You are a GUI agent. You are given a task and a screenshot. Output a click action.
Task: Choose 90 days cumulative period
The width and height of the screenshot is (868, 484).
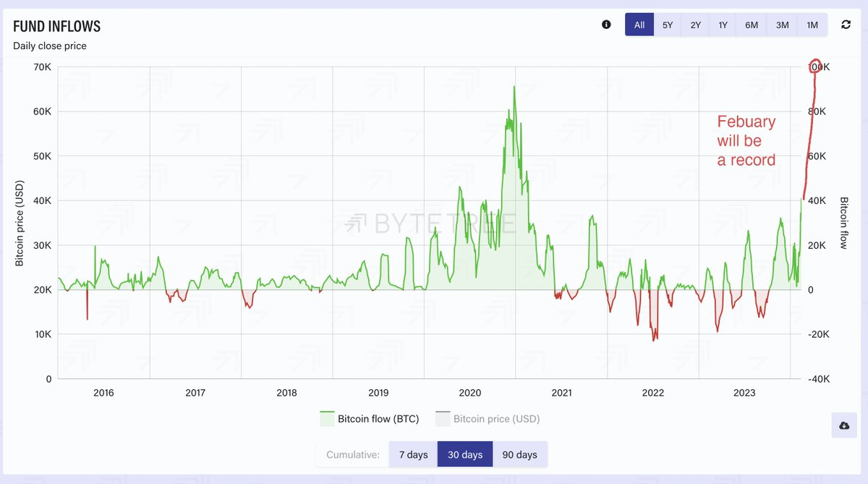(x=519, y=455)
